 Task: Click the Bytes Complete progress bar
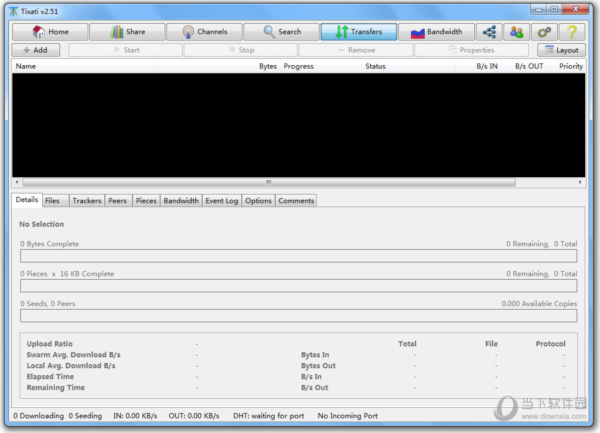click(x=298, y=256)
